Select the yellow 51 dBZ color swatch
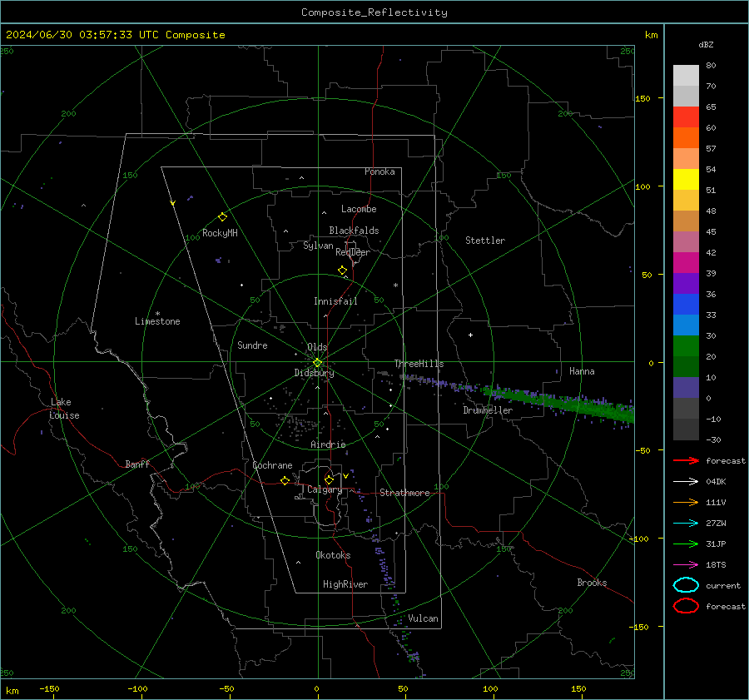The width and height of the screenshot is (749, 700). pyautogui.click(x=686, y=179)
